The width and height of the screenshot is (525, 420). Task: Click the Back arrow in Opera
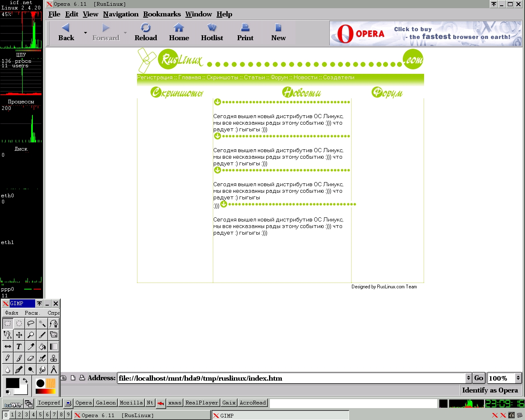point(66,32)
